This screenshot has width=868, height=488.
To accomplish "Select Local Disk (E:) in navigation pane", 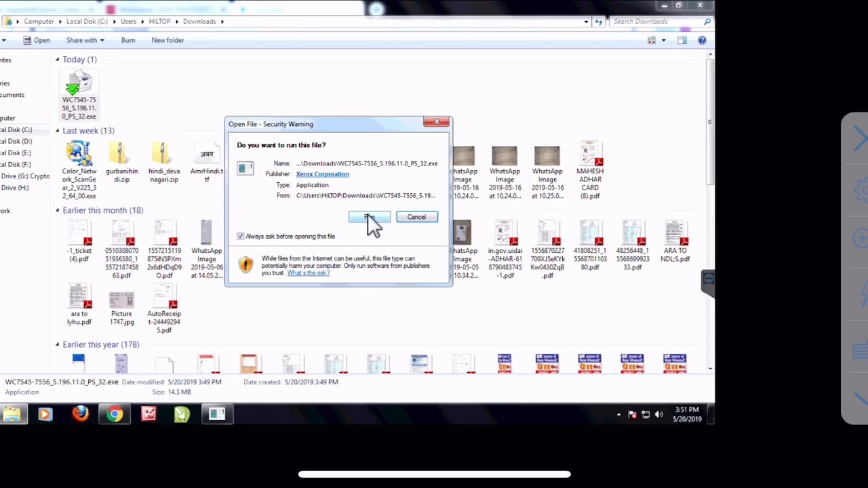I will 16,152.
